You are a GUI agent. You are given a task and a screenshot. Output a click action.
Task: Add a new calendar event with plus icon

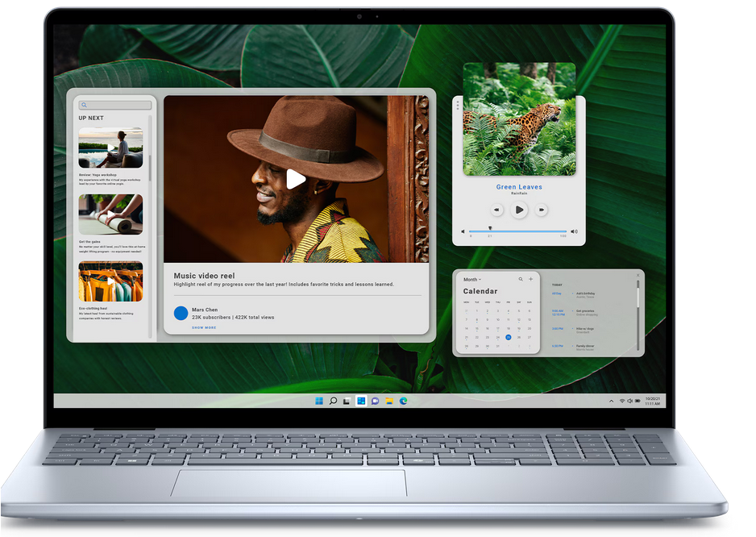(x=530, y=279)
